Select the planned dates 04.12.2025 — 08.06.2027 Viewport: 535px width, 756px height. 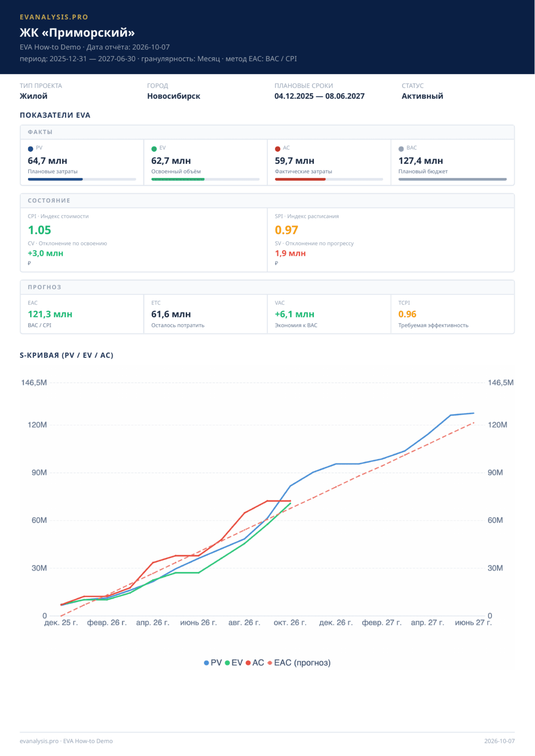coord(320,96)
